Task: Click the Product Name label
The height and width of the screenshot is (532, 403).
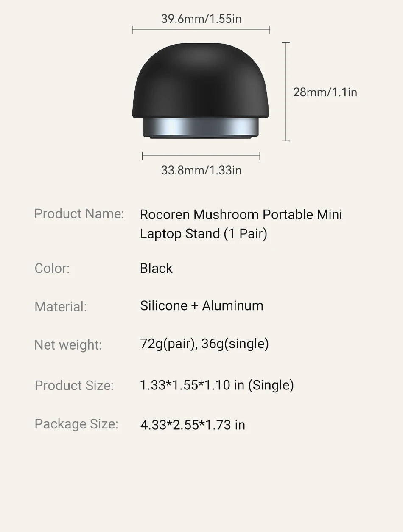Action: click(79, 213)
